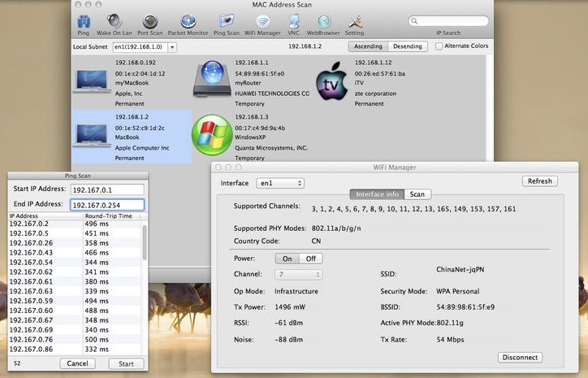Open the Ping Scan toolbar icon
The width and height of the screenshot is (588, 378).
226,24
